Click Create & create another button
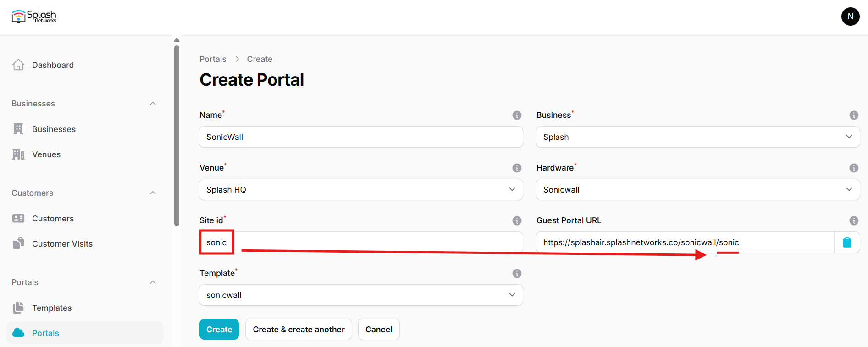 tap(299, 330)
